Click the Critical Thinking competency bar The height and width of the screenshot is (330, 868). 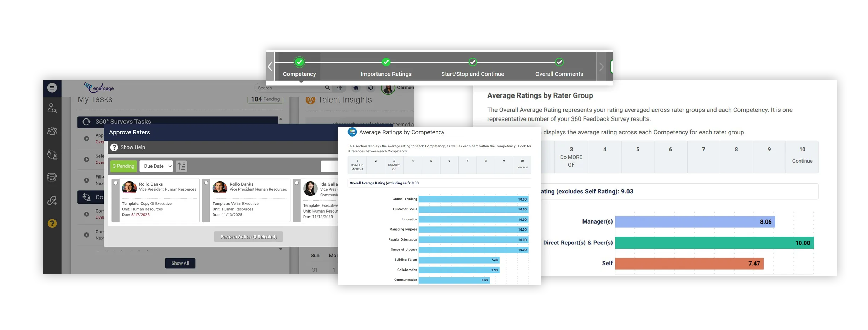point(473,199)
